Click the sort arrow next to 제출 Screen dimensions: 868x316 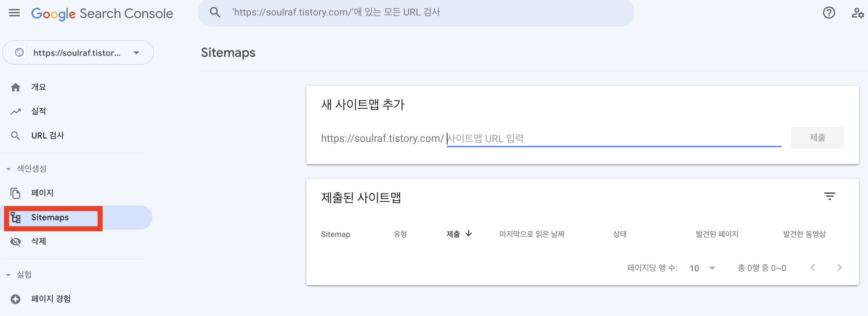click(468, 233)
